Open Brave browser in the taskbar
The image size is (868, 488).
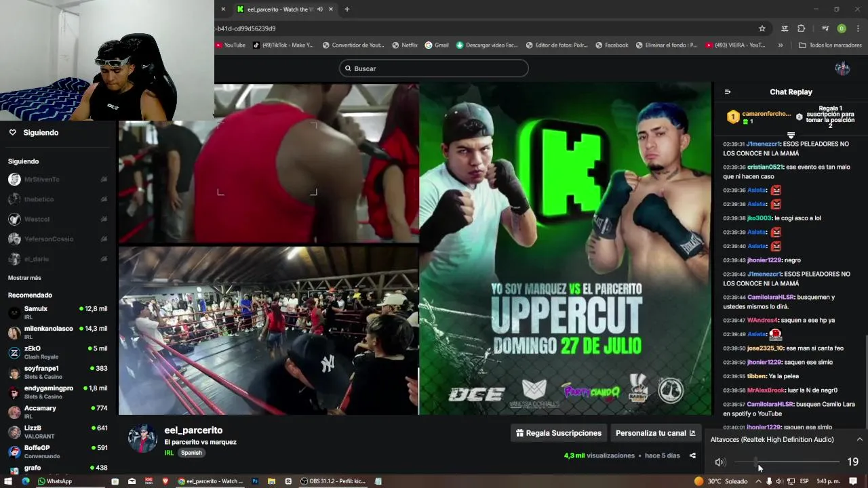pyautogui.click(x=165, y=481)
